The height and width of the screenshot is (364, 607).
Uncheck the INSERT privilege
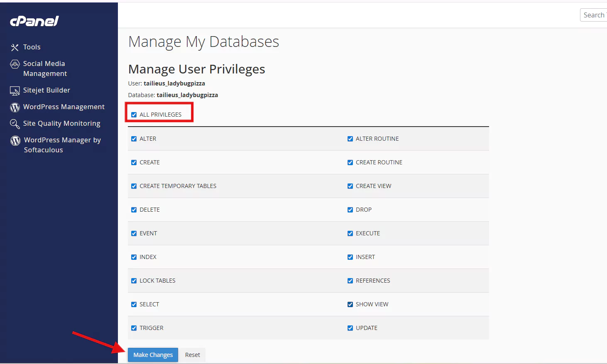[x=350, y=257]
